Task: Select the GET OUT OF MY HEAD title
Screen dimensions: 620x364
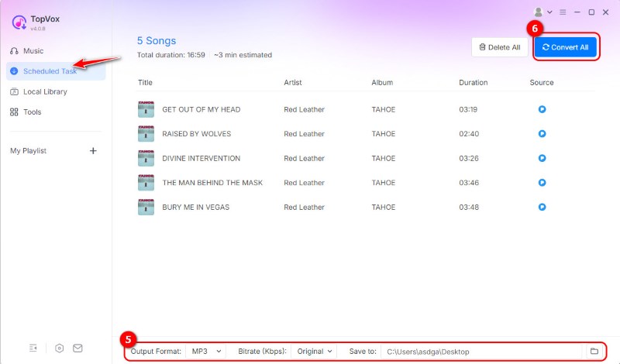Action: pos(201,109)
